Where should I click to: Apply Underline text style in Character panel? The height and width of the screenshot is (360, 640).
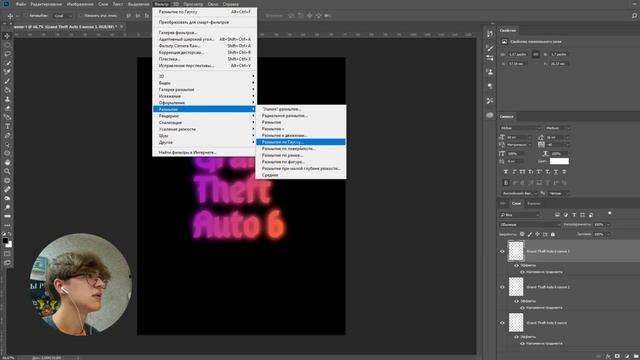tap(556, 172)
